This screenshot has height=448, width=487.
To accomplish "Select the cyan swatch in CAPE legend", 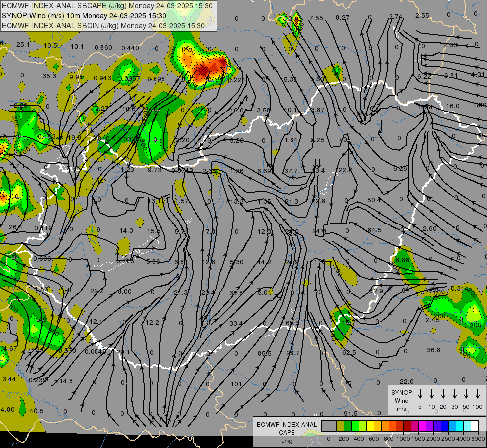I will [x=460, y=426].
